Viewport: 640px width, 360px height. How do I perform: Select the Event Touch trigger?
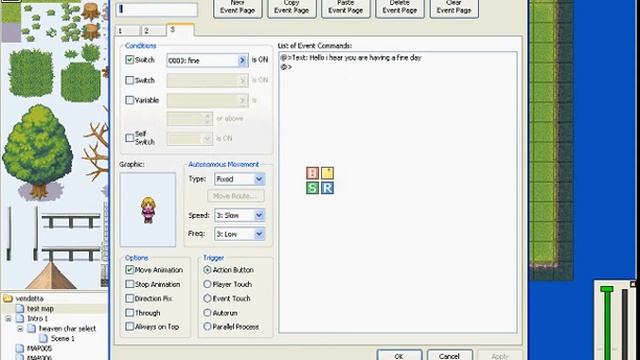coord(207,298)
